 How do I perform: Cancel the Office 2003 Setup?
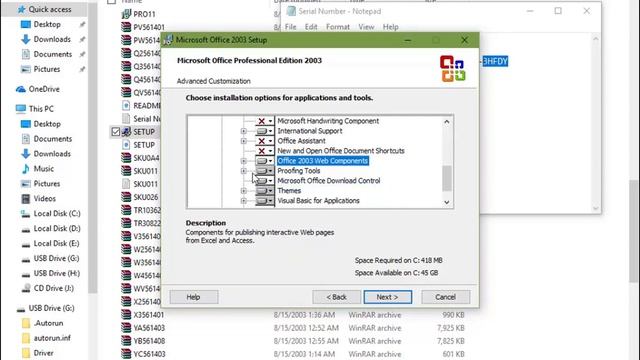pyautogui.click(x=445, y=297)
